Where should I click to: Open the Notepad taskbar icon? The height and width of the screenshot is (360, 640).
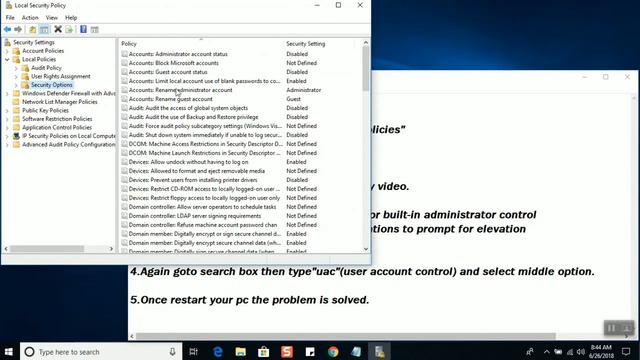pyautogui.click(x=356, y=351)
